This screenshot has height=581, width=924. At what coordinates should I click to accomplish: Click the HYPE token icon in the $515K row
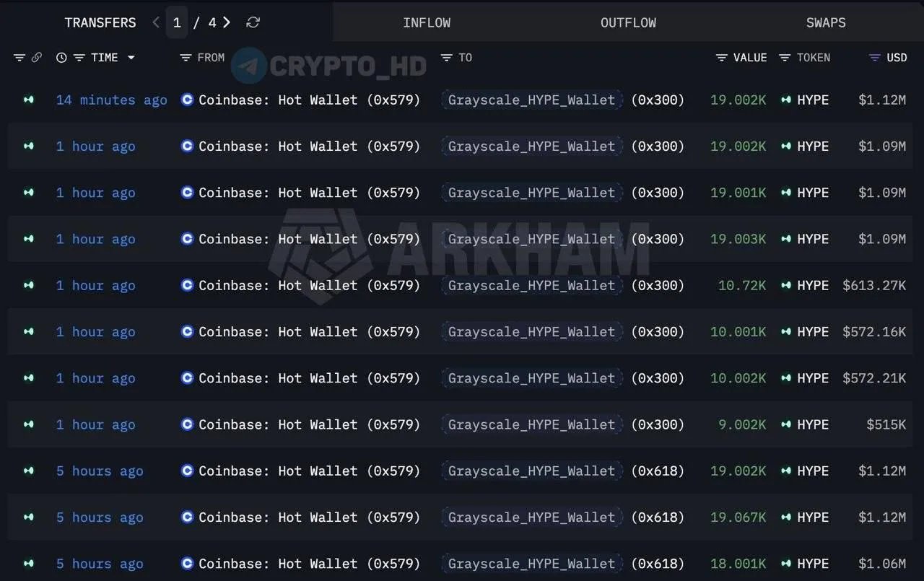pyautogui.click(x=786, y=424)
